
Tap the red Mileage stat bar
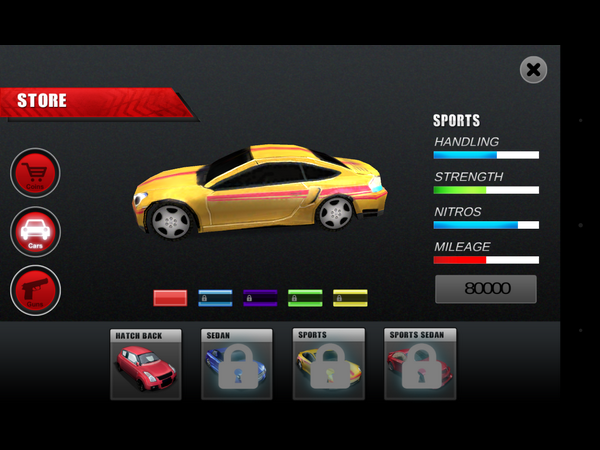pos(486,260)
